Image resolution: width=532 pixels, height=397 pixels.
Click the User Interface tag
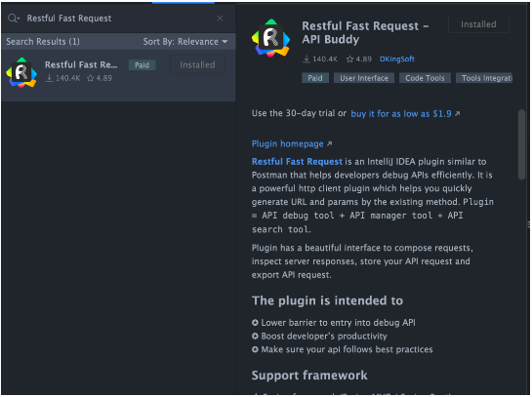[364, 78]
